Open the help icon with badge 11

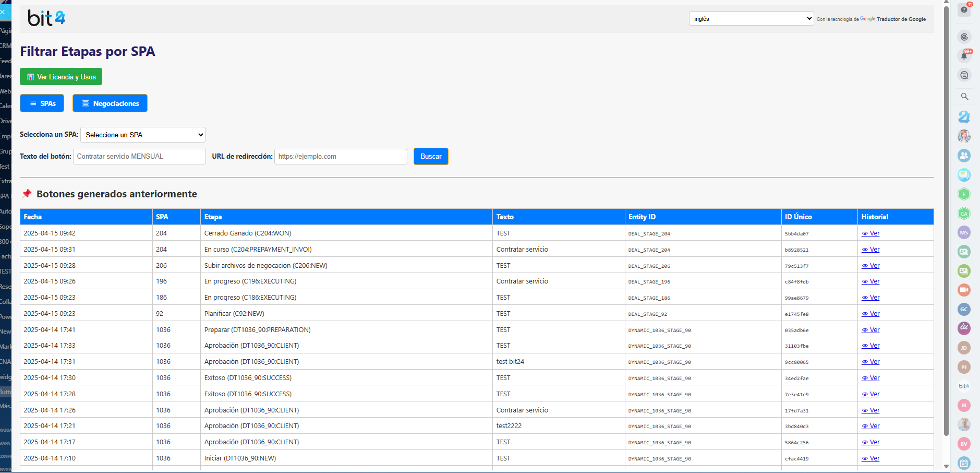point(964,9)
